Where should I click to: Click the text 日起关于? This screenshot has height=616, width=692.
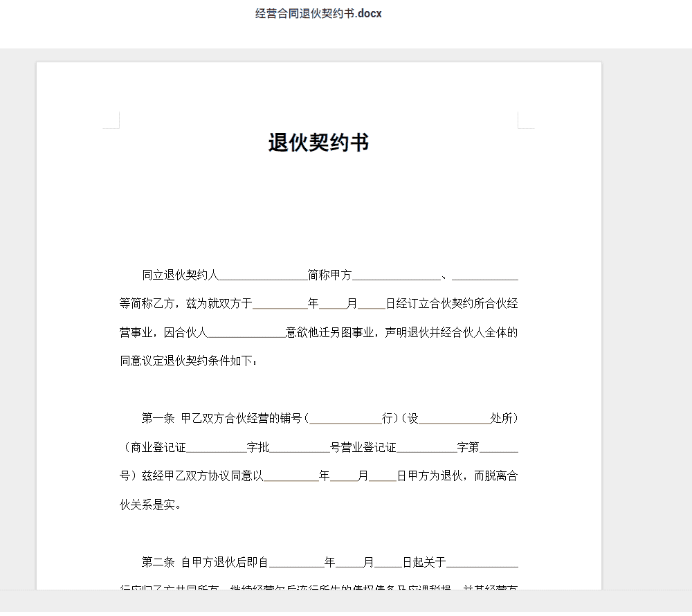[424, 562]
